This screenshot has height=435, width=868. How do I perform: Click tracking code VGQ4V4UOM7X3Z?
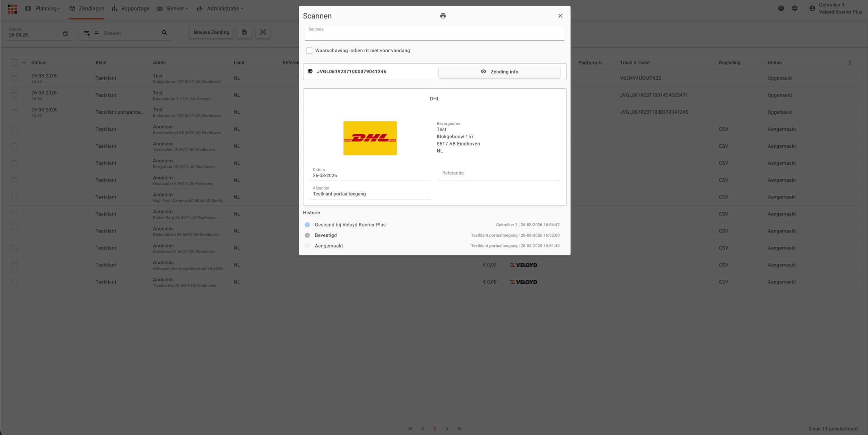641,78
